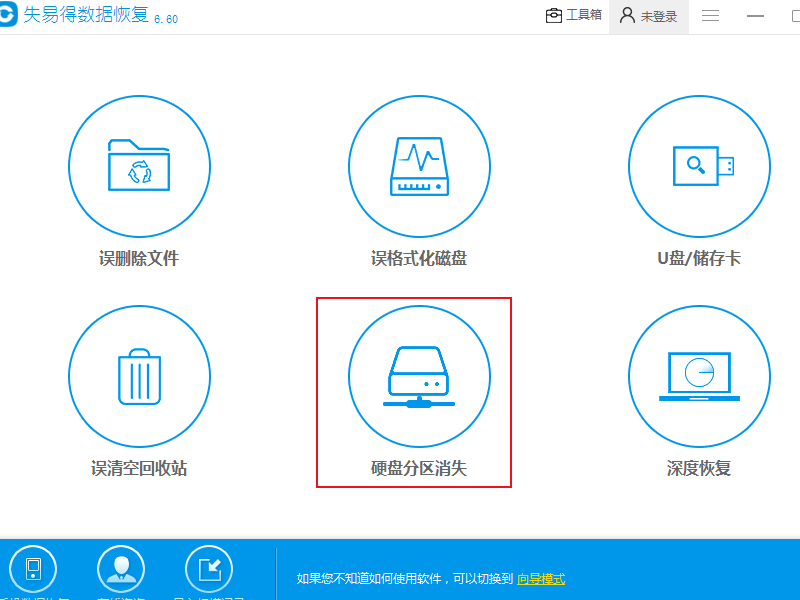Select the 硬盘分区消失 hard disk icon

coord(419,377)
